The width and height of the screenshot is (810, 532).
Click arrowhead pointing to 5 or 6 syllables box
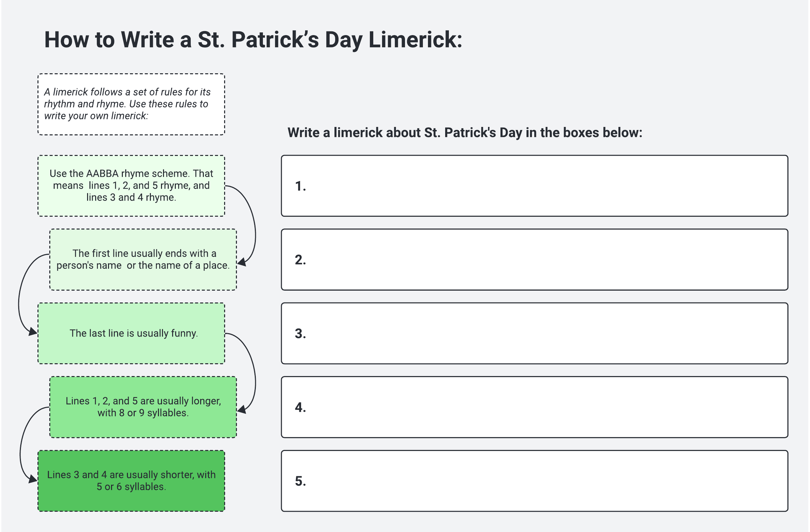pyautogui.click(x=33, y=479)
